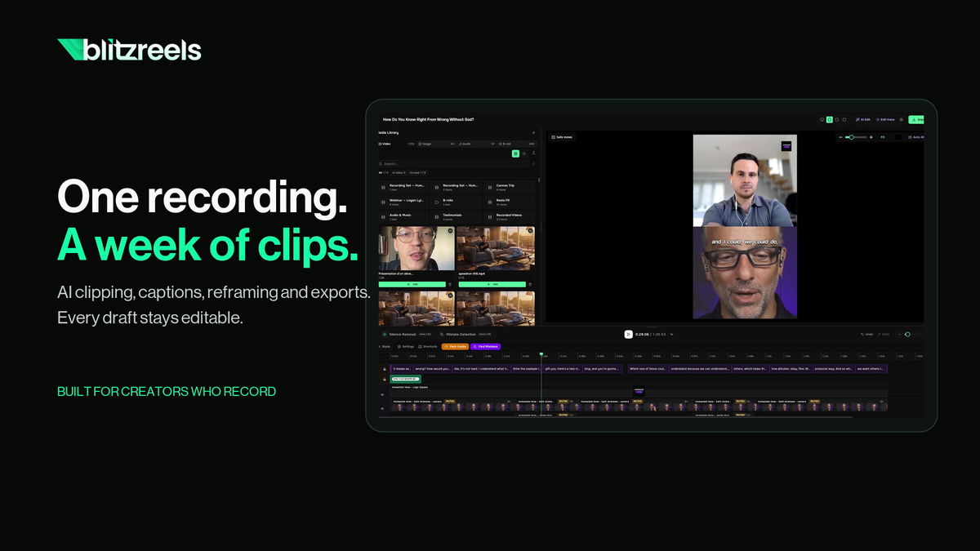Open the Webinar — Logan folder

(x=404, y=202)
